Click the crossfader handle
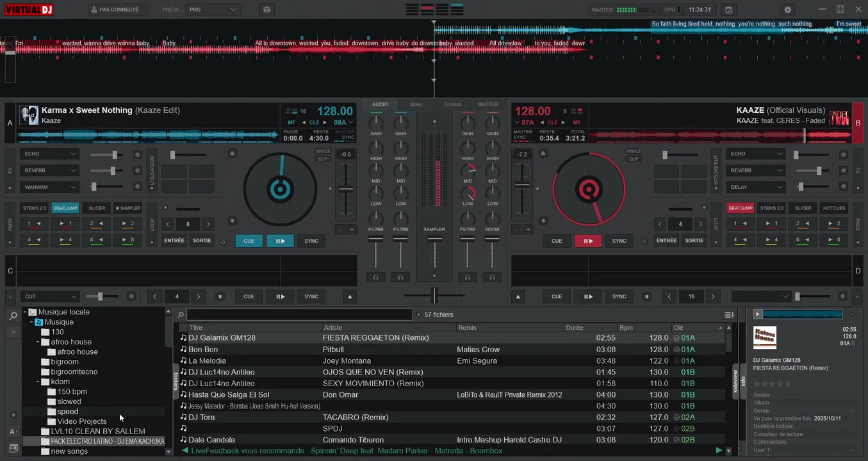Screen dimensions: 868x461 434,295
